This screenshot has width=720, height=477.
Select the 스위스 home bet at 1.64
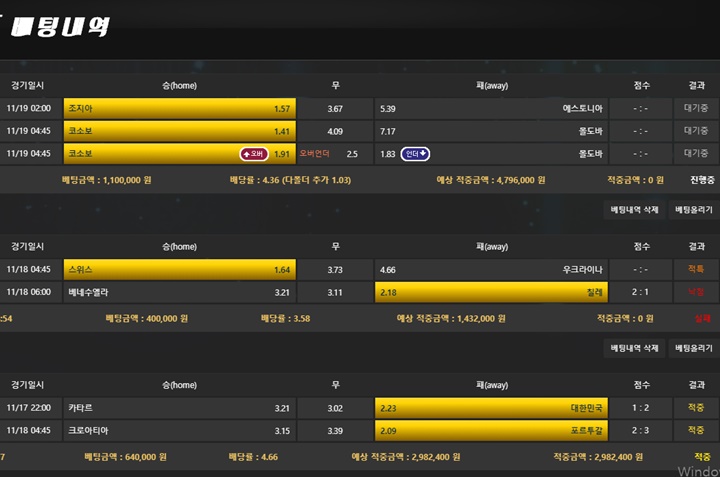[180, 269]
